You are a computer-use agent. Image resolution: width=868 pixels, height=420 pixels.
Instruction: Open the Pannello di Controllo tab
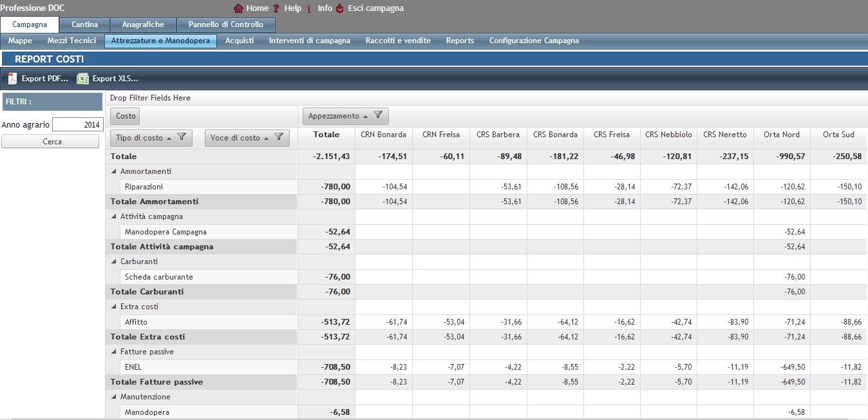225,24
